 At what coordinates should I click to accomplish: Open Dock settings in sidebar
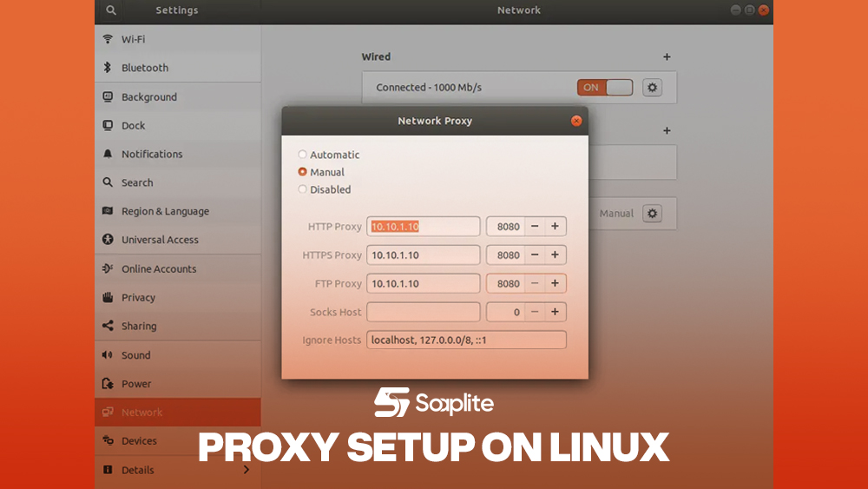(178, 126)
